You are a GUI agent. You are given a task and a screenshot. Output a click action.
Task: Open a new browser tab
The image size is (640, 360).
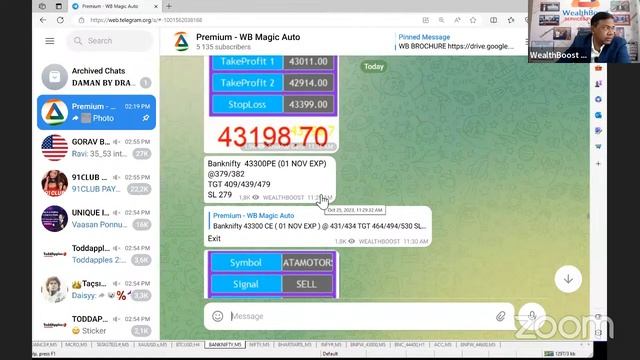pyautogui.click(x=169, y=6)
